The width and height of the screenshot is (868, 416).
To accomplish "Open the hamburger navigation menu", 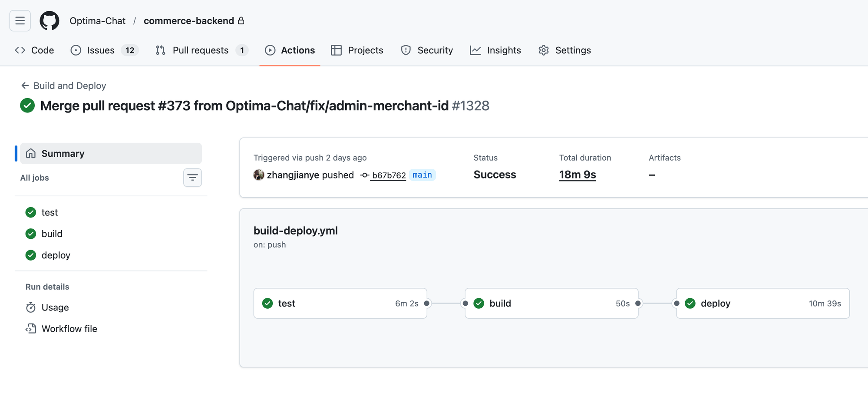I will coord(20,21).
